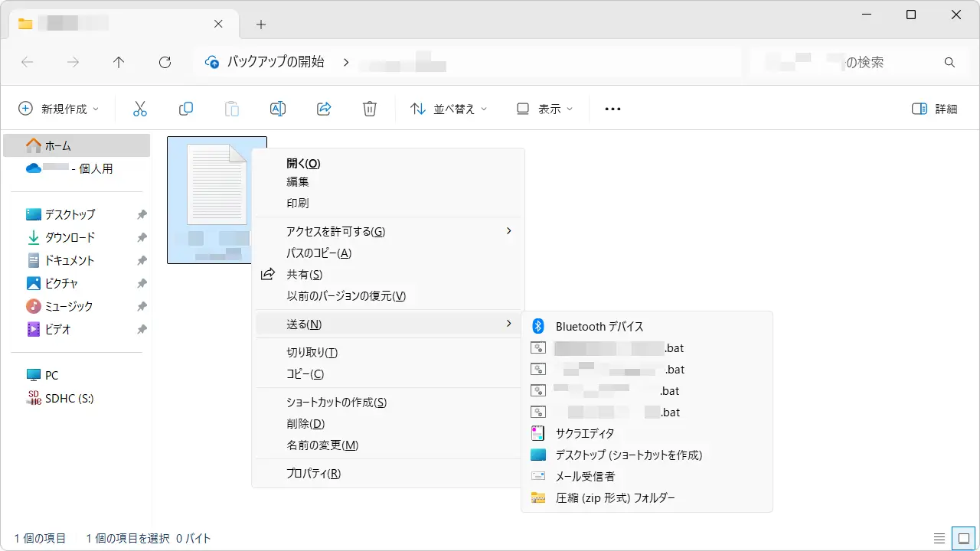
Task: Switch to large icons view icon
Action: 963,538
